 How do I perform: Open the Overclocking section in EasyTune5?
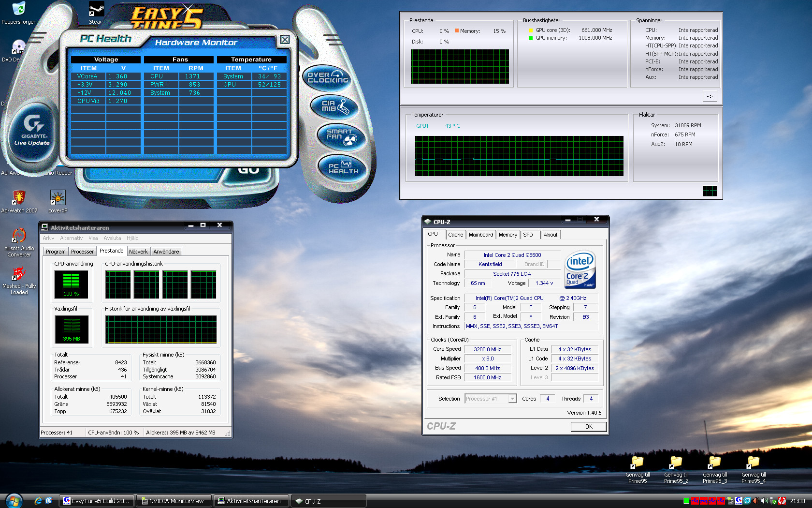[x=327, y=77]
